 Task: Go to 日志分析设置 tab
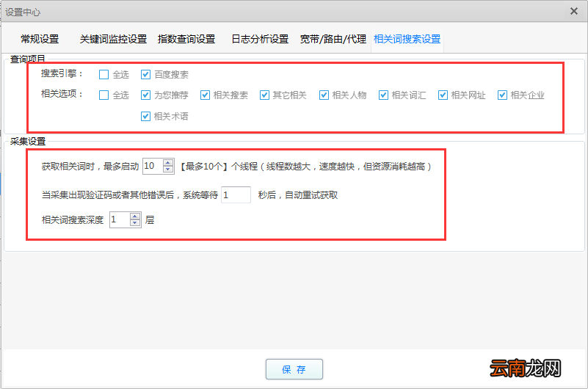point(260,39)
